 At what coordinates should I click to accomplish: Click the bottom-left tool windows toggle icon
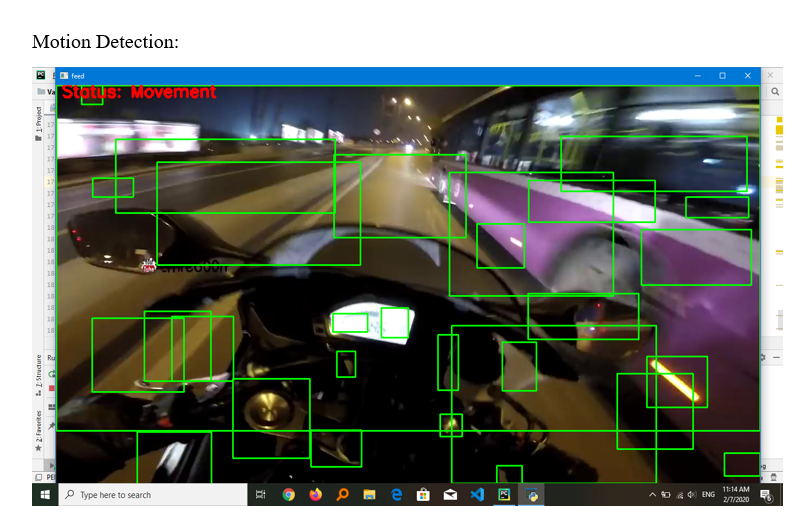click(x=38, y=477)
